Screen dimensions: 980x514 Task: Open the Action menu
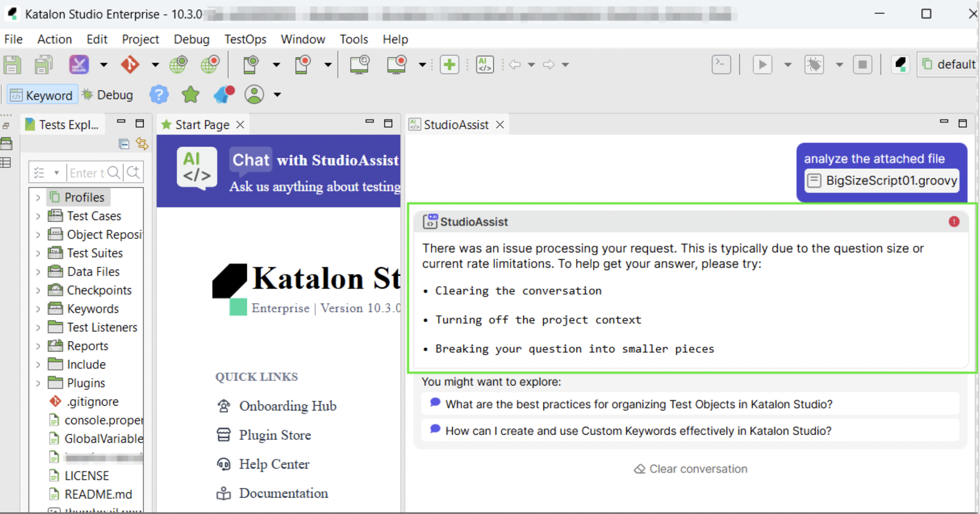click(x=55, y=39)
